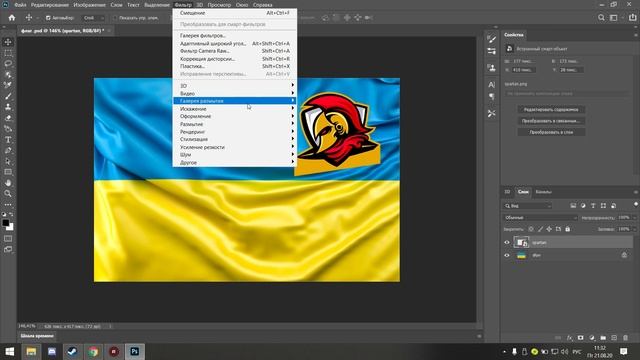Expand the Искажение submenu
The height and width of the screenshot is (360, 640).
(x=235, y=109)
